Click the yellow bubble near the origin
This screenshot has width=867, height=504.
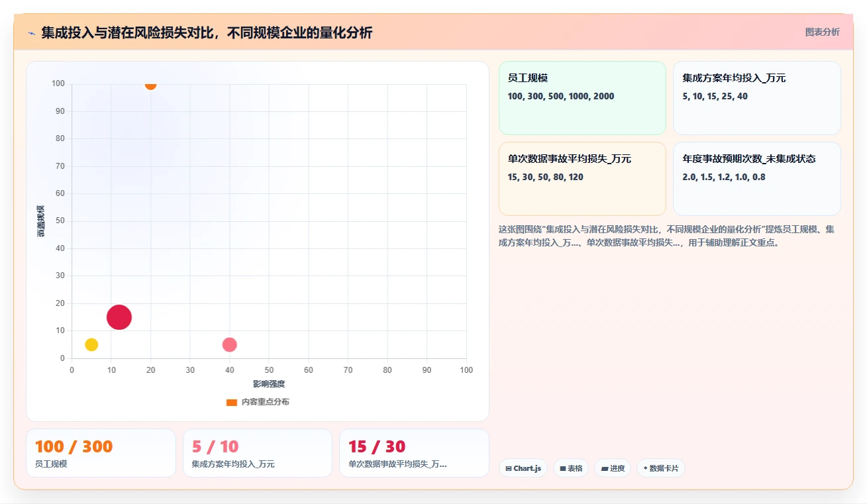point(91,344)
